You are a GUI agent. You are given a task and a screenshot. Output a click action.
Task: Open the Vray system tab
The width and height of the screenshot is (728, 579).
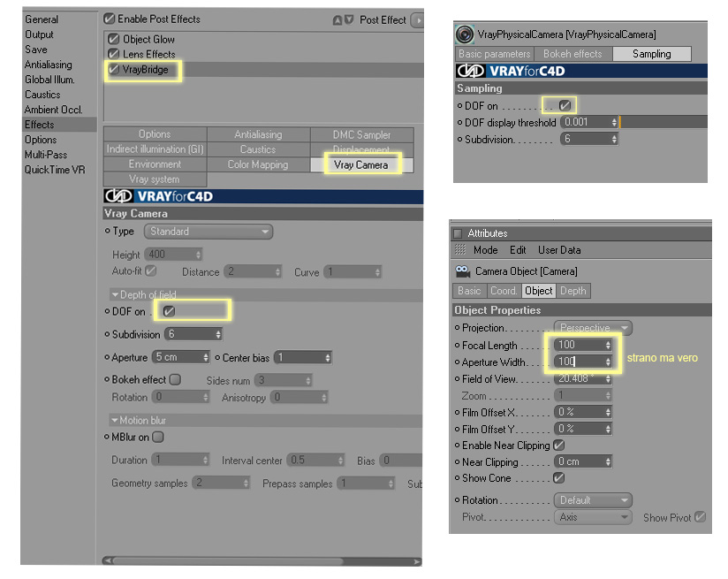(x=155, y=179)
